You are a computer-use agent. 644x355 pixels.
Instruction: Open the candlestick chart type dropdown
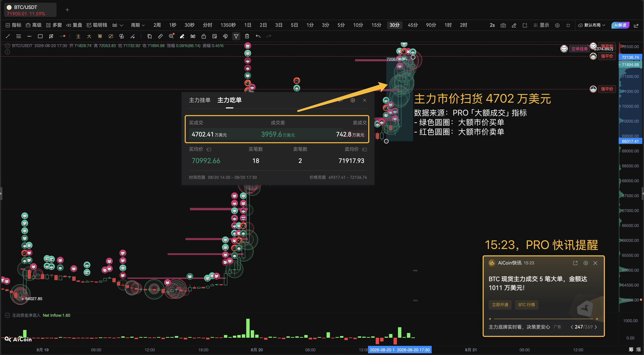click(x=118, y=25)
